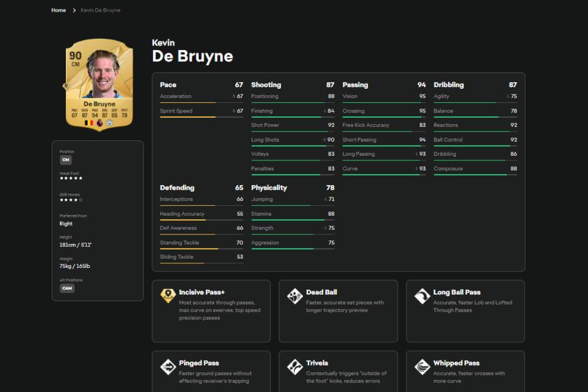
Task: Click the Home breadcrumb link
Action: (x=58, y=10)
